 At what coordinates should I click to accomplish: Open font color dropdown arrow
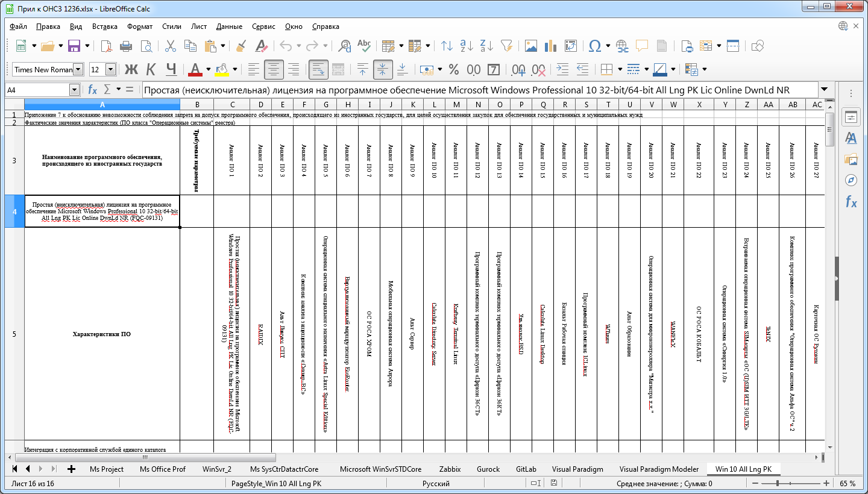[x=209, y=69]
